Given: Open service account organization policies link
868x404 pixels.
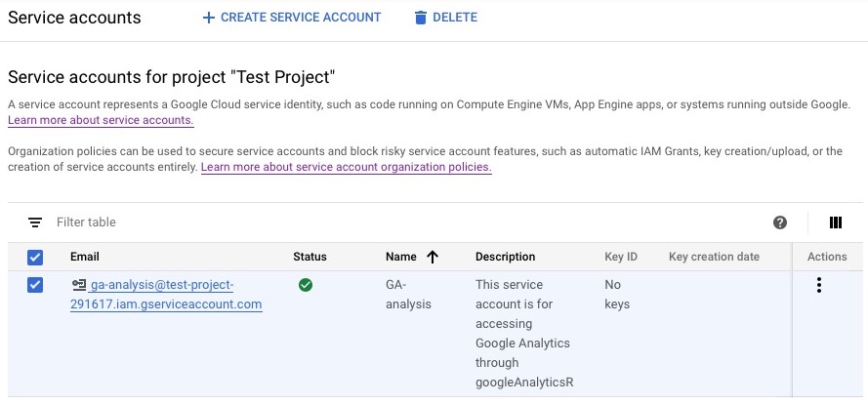Looking at the screenshot, I should point(346,168).
